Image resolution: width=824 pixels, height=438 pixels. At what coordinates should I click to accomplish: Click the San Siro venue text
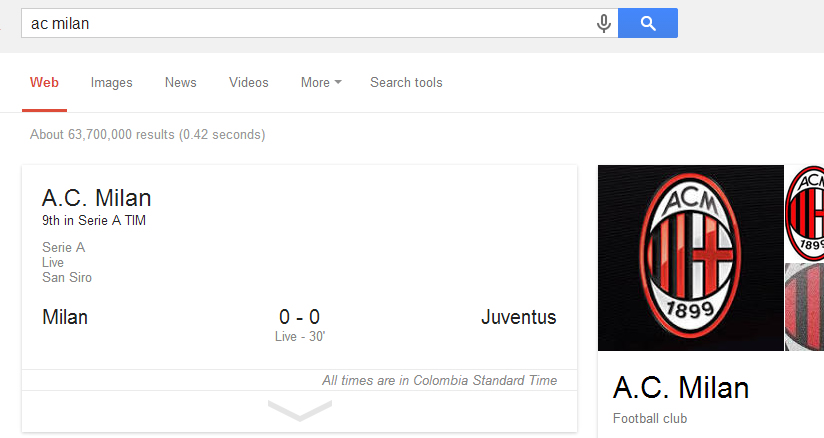[x=67, y=277]
